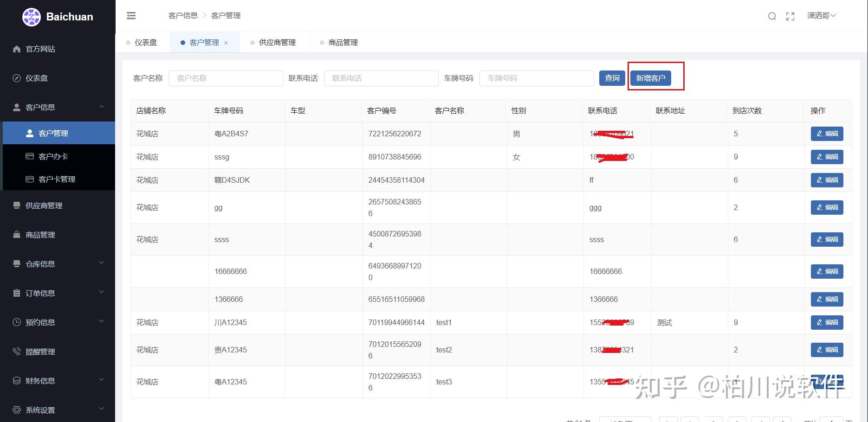This screenshot has height=422, width=868.
Task: Focus the 联系电话 search field
Action: (x=381, y=78)
